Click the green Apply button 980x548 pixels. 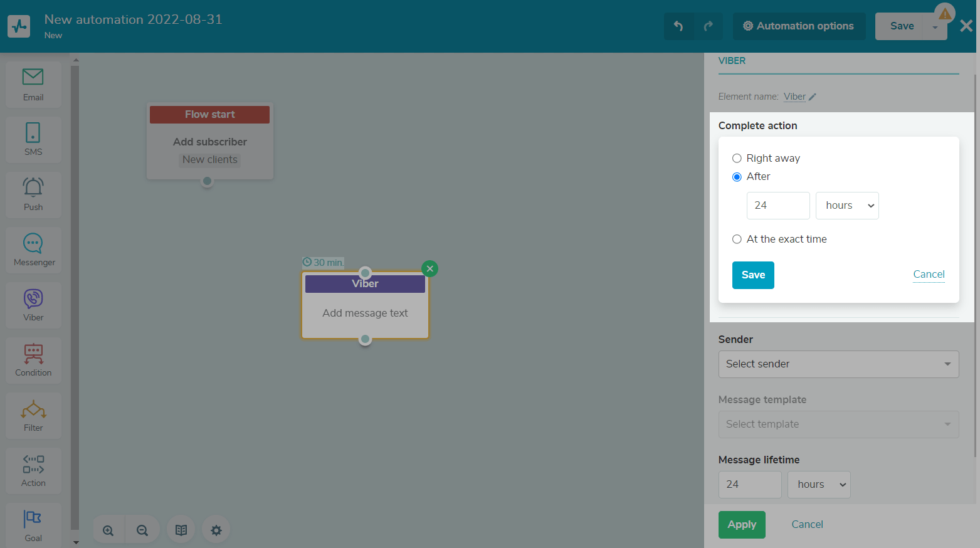[x=742, y=525]
